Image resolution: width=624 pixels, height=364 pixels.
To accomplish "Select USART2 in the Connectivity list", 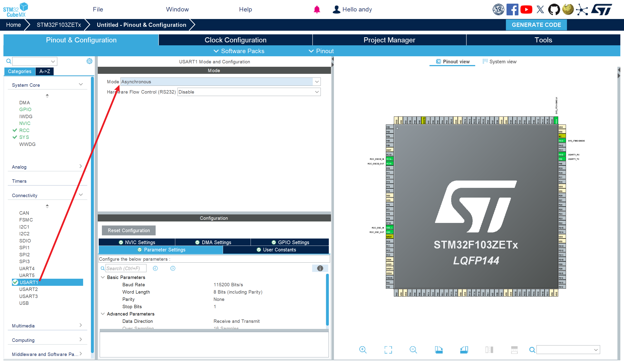I will pos(29,289).
